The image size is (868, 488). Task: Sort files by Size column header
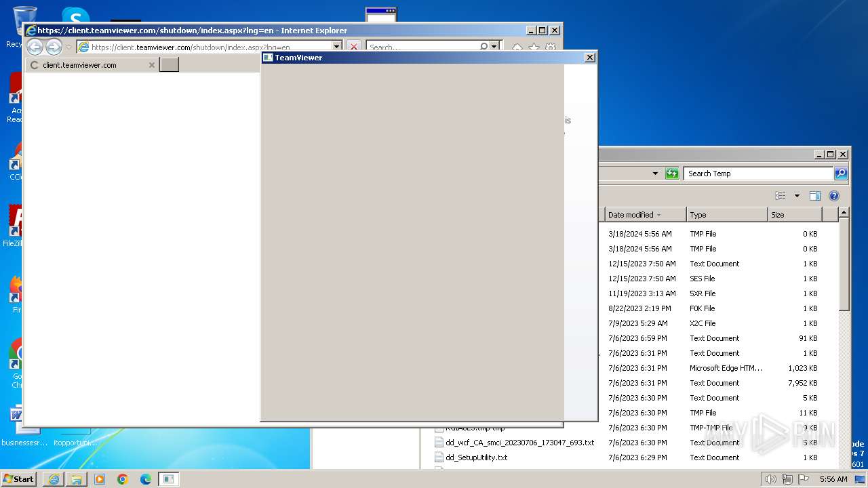click(x=795, y=215)
